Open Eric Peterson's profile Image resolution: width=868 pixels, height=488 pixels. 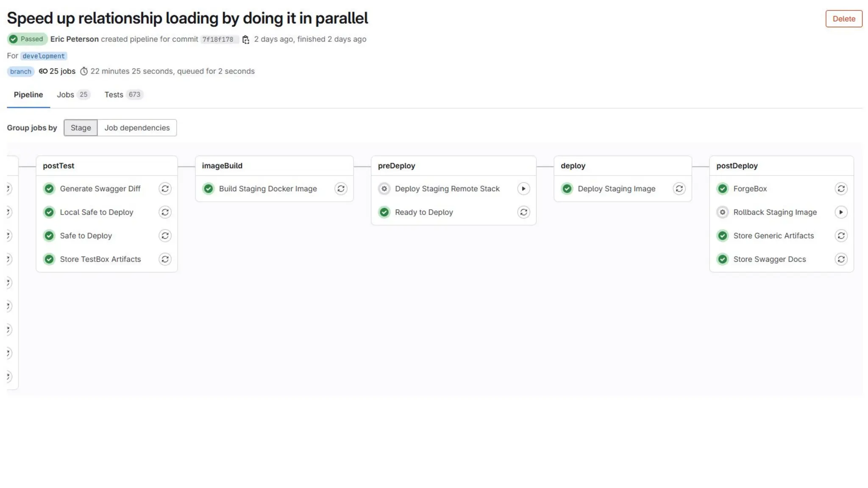74,39
